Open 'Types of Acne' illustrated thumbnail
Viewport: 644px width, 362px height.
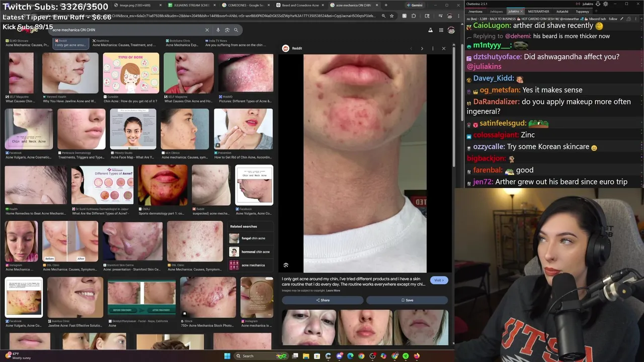(x=131, y=73)
